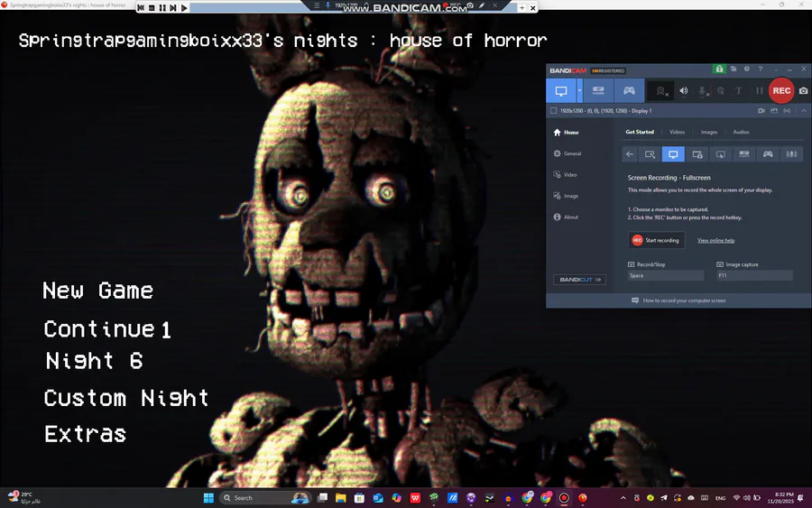This screenshot has width=812, height=508.
Task: Open Windows Start menu
Action: [208, 498]
